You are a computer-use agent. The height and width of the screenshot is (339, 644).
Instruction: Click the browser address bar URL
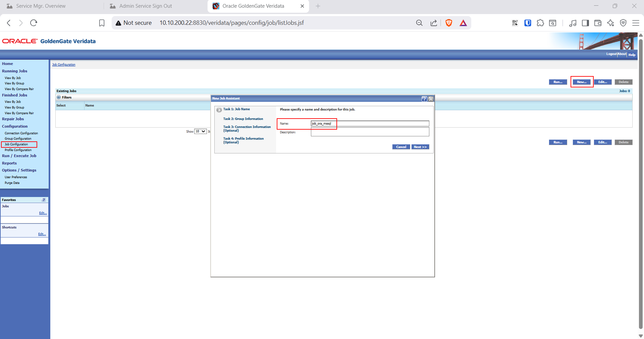(x=232, y=23)
